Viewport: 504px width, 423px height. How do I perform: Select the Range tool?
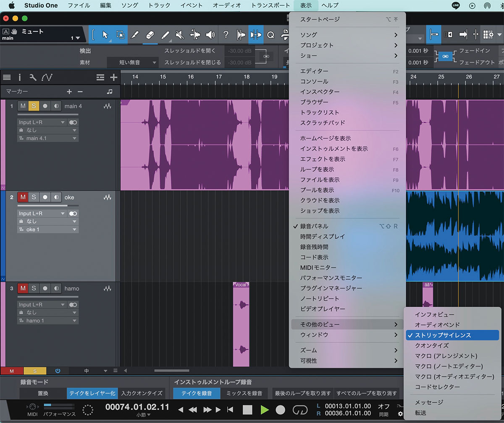[x=120, y=35]
